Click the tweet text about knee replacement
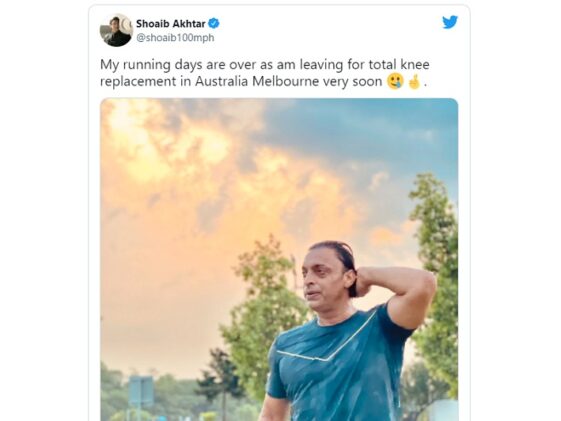Viewport: 561px width, 421px height. point(265,73)
